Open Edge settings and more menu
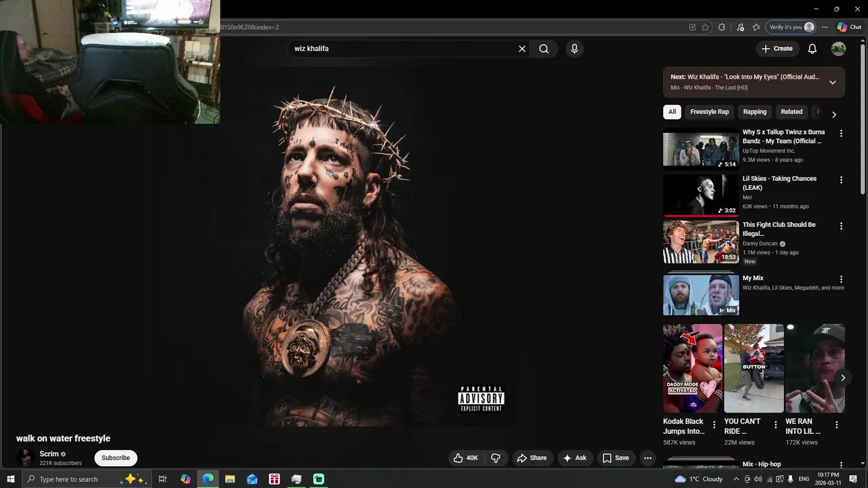The width and height of the screenshot is (868, 488). click(825, 27)
